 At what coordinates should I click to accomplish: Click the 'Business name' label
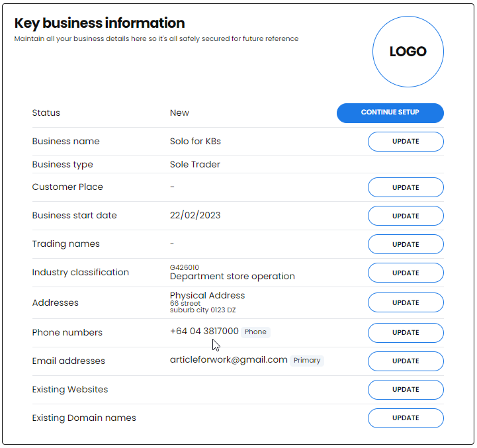click(x=65, y=141)
